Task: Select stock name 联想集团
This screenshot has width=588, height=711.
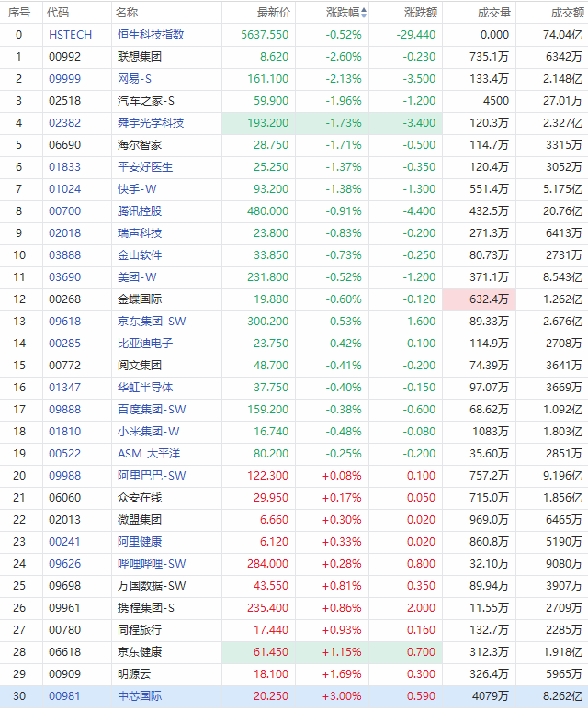Action: pyautogui.click(x=140, y=57)
